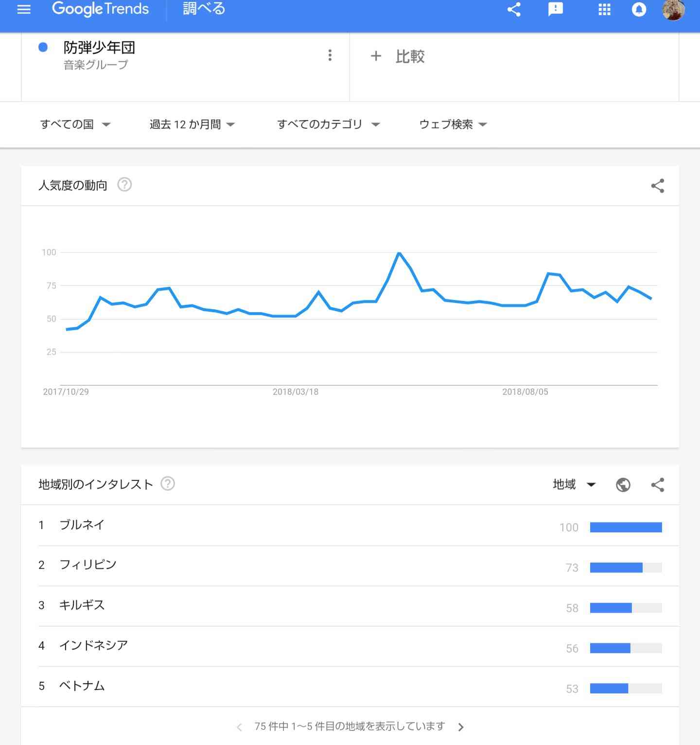Expand the 過去 12 か月間 time dropdown
This screenshot has width=700, height=745.
(192, 124)
